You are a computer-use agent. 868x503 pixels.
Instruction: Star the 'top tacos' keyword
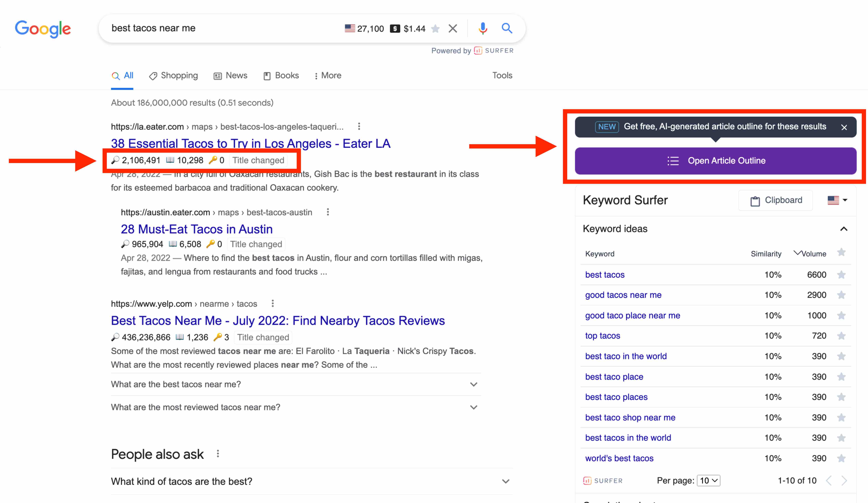point(841,336)
